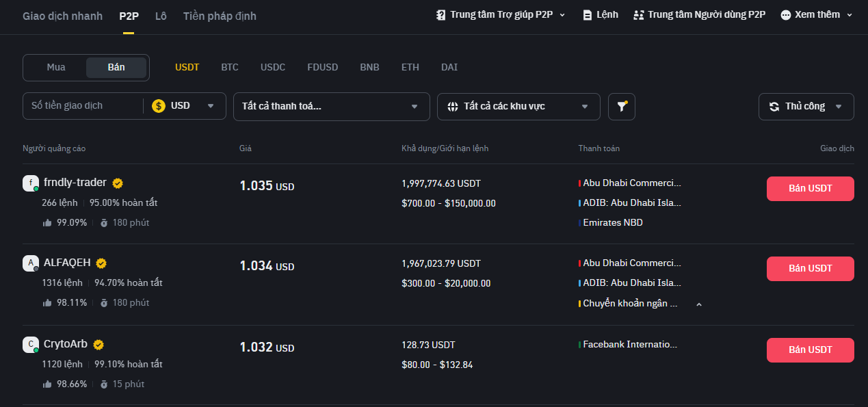Switch to the Mua buy toggle
This screenshot has height=407, width=868.
tap(56, 68)
